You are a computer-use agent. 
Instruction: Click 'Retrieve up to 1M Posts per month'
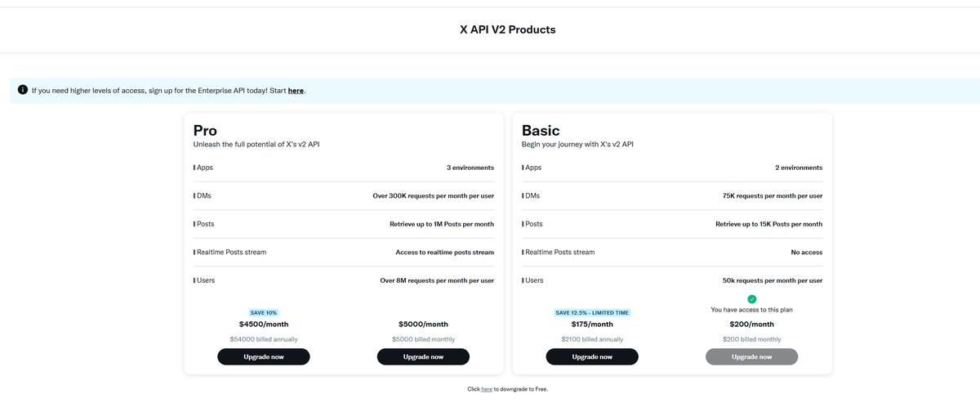coord(442,224)
